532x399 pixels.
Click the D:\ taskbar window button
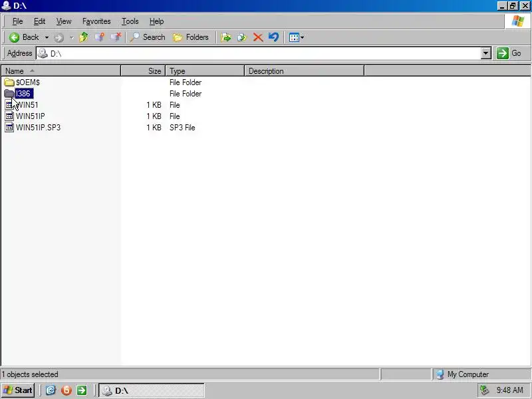[152, 390]
